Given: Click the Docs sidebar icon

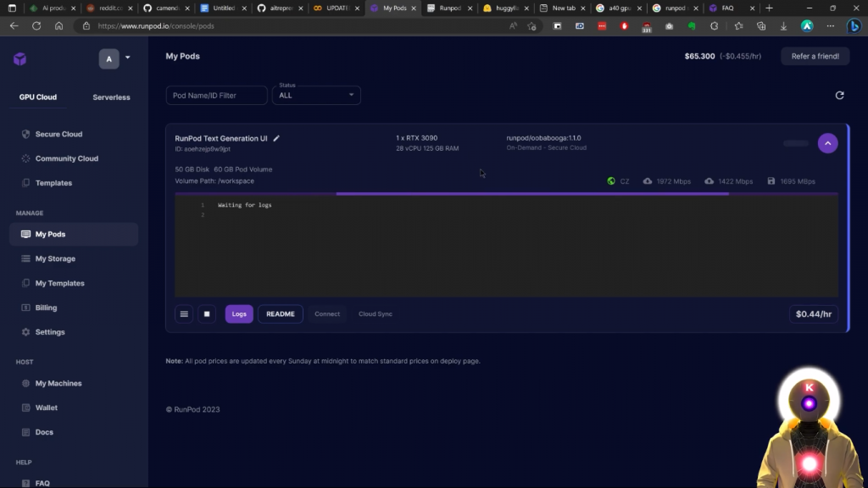Looking at the screenshot, I should pyautogui.click(x=25, y=432).
